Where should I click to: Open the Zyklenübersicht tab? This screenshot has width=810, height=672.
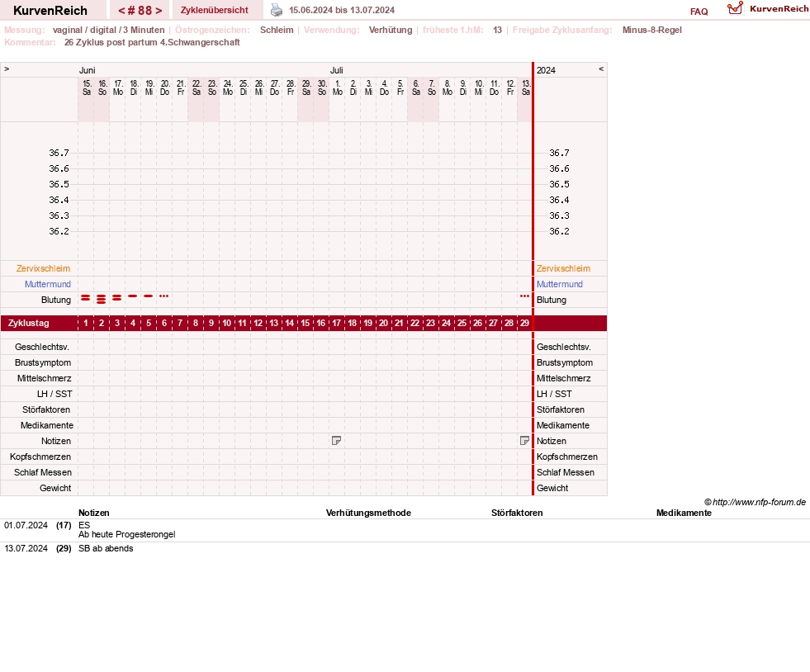point(215,10)
